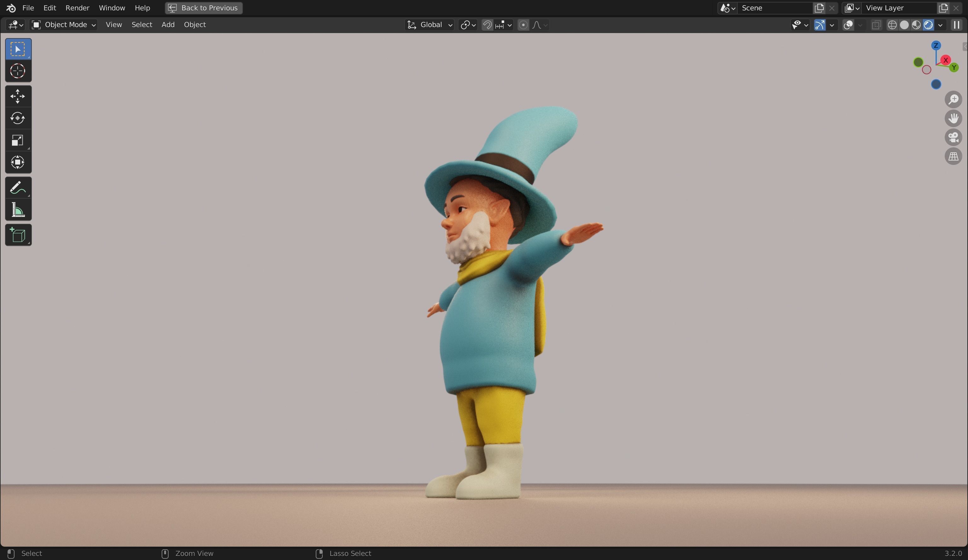Open the Add menu in viewport header
The image size is (968, 560).
(x=168, y=25)
